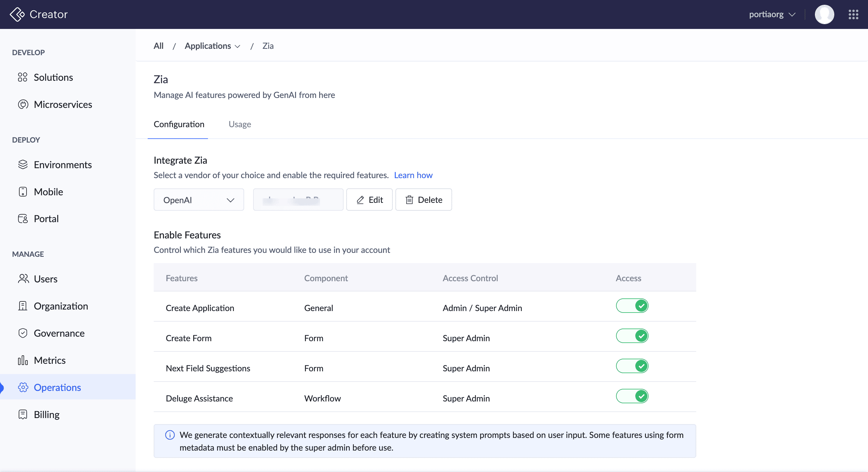Click the Create Form feature name
Image resolution: width=868 pixels, height=472 pixels.
189,338
